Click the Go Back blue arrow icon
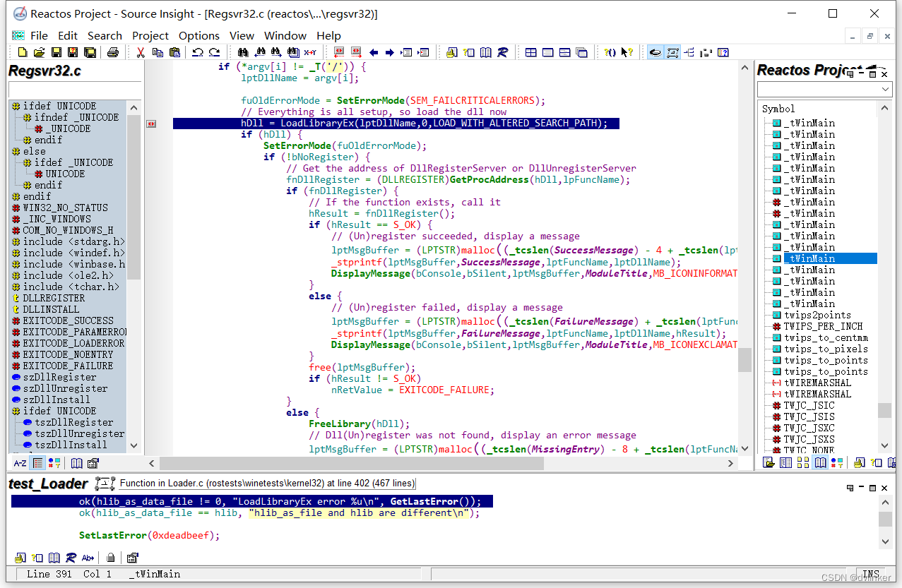The width and height of the screenshot is (902, 588). tap(373, 52)
